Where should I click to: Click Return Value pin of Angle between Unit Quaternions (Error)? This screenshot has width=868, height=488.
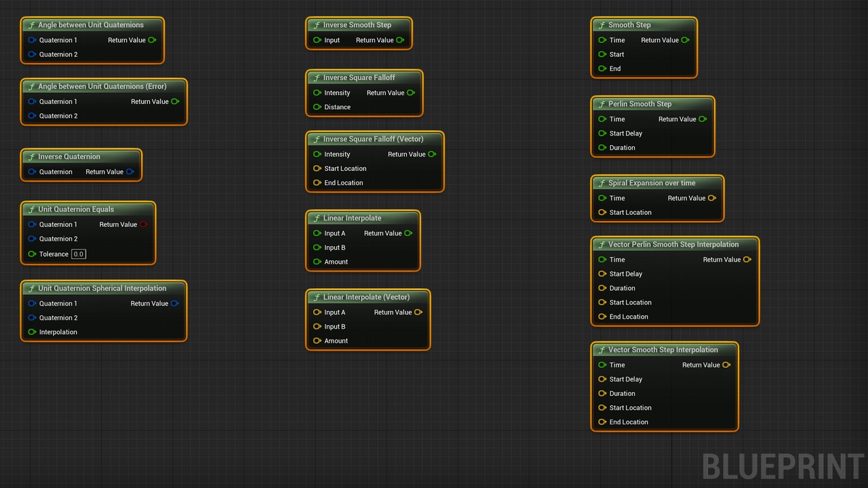pyautogui.click(x=175, y=102)
